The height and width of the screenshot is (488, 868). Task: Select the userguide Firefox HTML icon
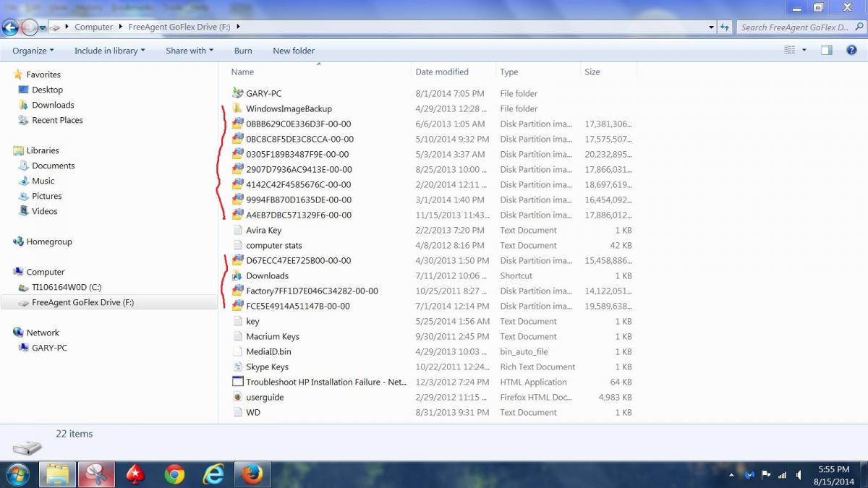[x=238, y=397]
